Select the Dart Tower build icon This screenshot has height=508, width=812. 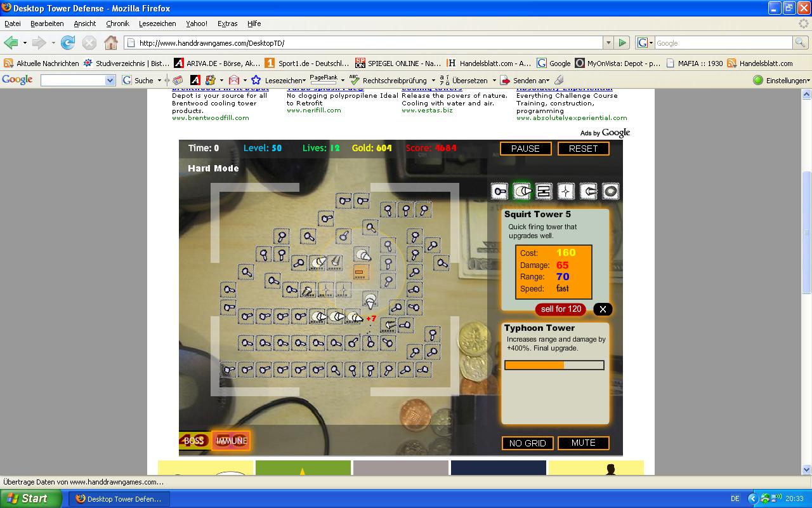pos(544,191)
